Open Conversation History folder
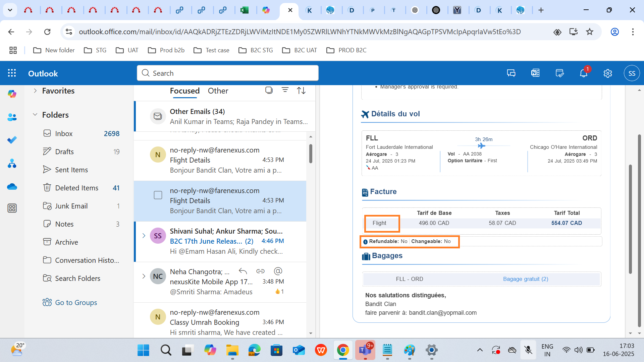This screenshot has width=644, height=362. coord(80,260)
